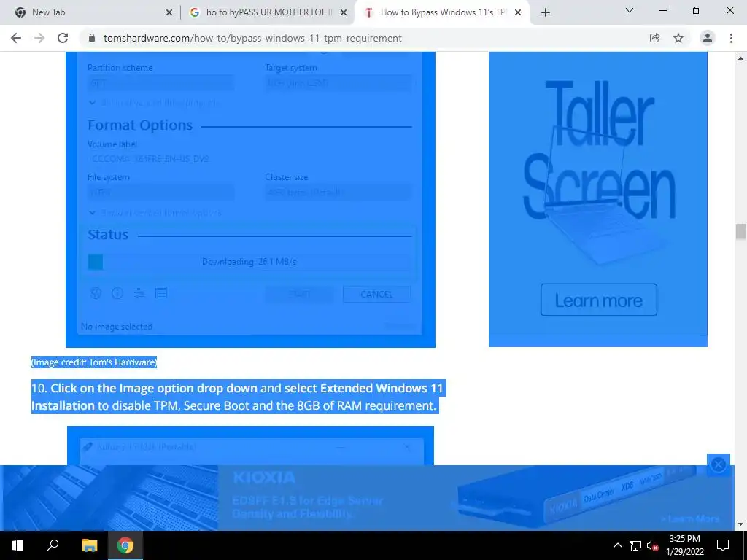This screenshot has width=747, height=560.
Task: Open the Windows Start menu
Action: [18, 545]
